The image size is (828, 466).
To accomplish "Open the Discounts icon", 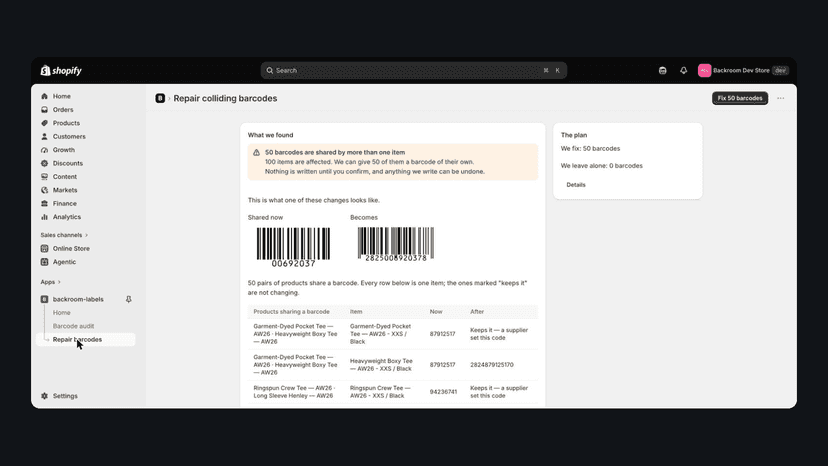I will tap(44, 163).
